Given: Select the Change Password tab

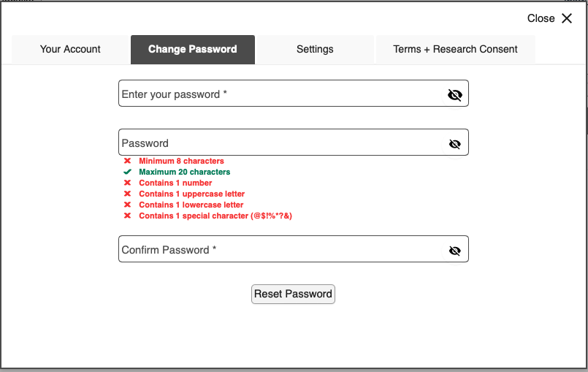Looking at the screenshot, I should click(x=193, y=50).
